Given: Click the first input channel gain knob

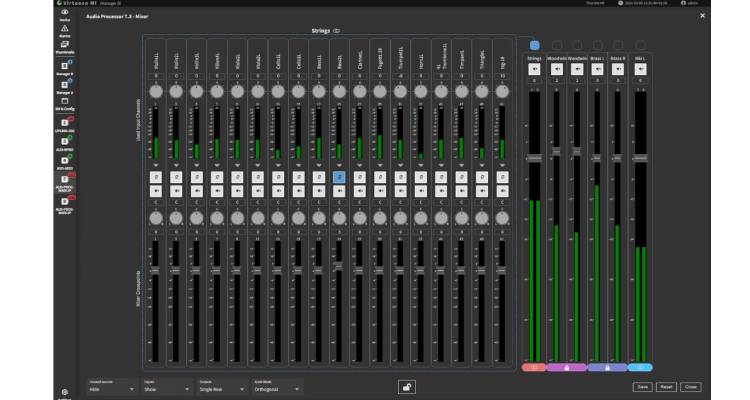Looking at the screenshot, I should click(x=156, y=91).
